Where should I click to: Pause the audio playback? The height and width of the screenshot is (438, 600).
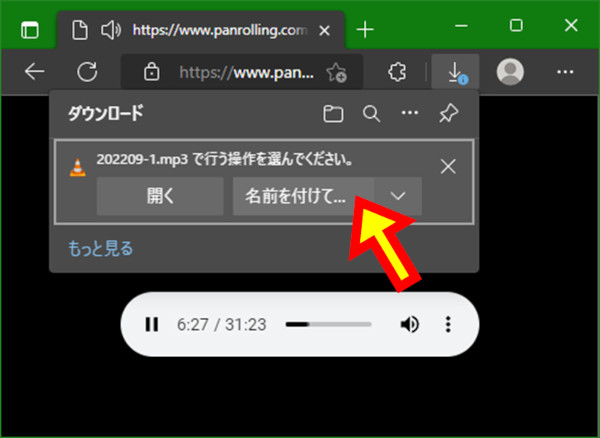click(x=152, y=324)
